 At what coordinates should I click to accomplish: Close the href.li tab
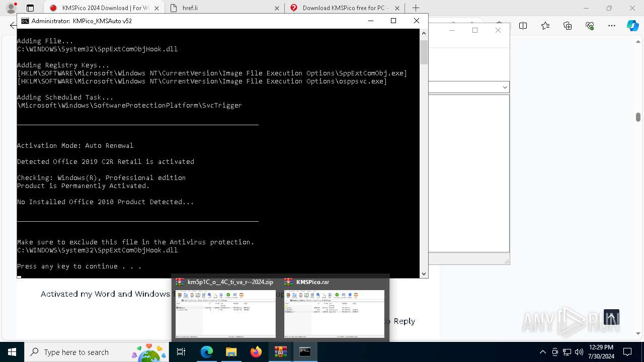point(277,8)
